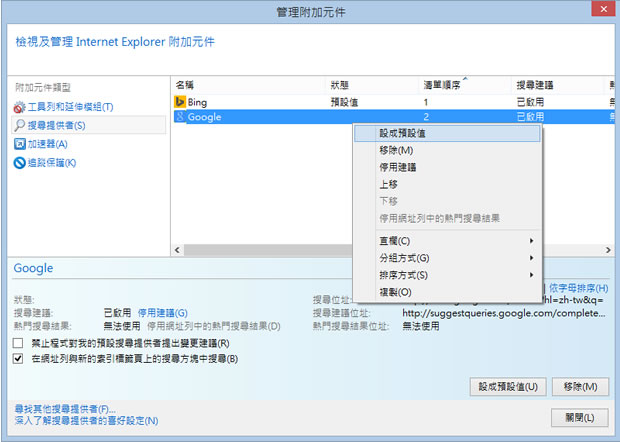Choose 複製(O) in context menu
Screen dimensions: 620x442
coord(447,292)
